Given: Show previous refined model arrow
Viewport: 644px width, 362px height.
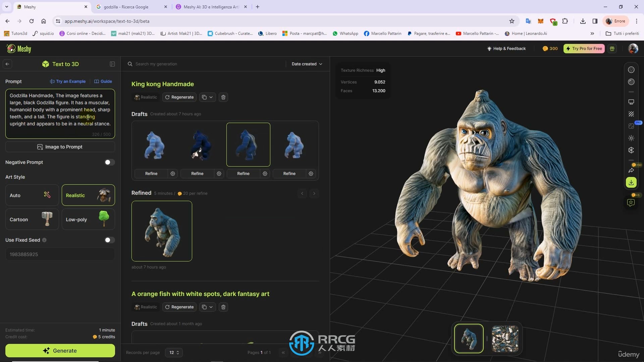Looking at the screenshot, I should (x=302, y=193).
